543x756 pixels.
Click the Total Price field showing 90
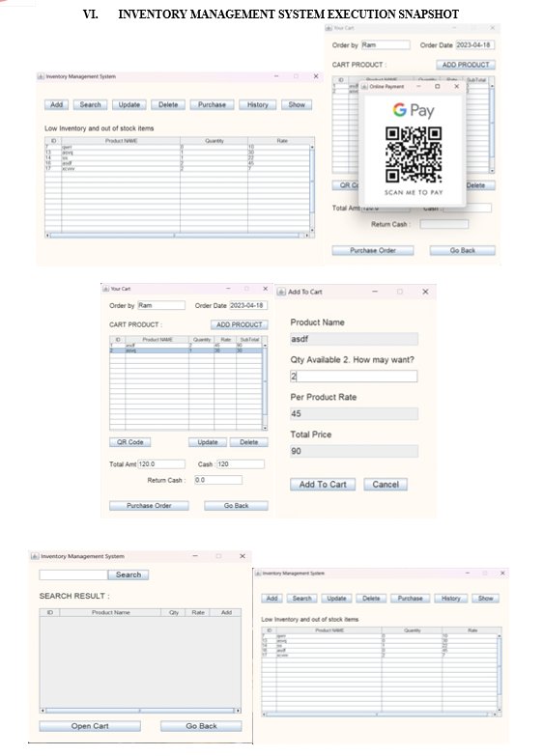(354, 451)
